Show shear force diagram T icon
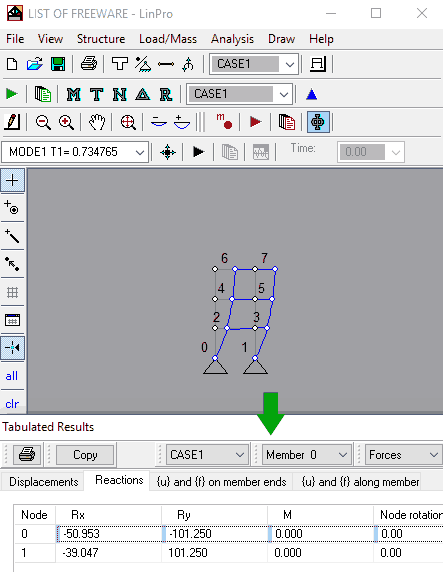The image size is (443, 572). pyautogui.click(x=97, y=94)
